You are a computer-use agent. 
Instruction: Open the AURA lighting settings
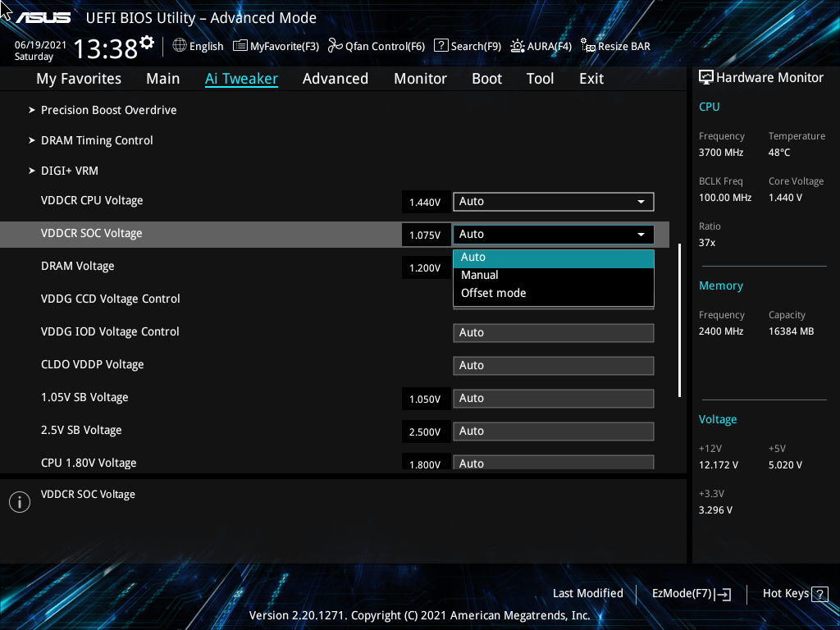pos(541,46)
